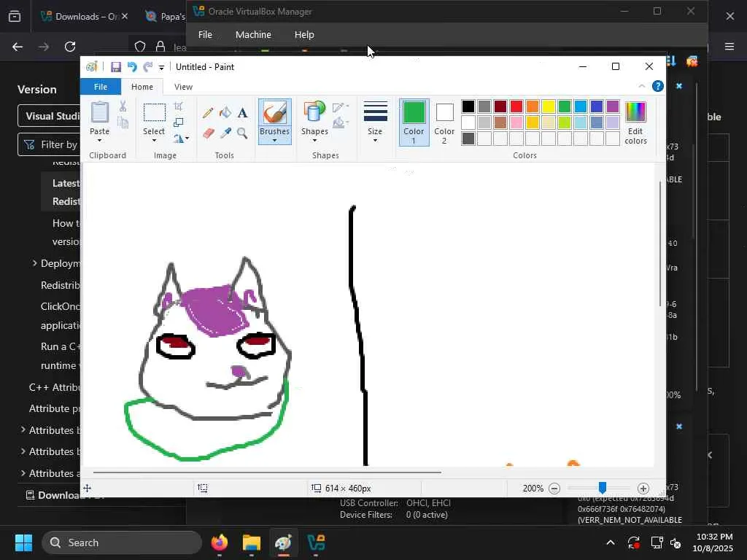Image resolution: width=747 pixels, height=560 pixels.
Task: Click the Paint zoom slider handle
Action: pos(603,488)
